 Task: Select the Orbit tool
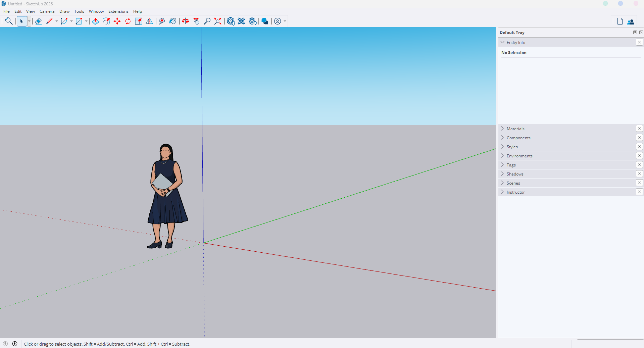186,21
